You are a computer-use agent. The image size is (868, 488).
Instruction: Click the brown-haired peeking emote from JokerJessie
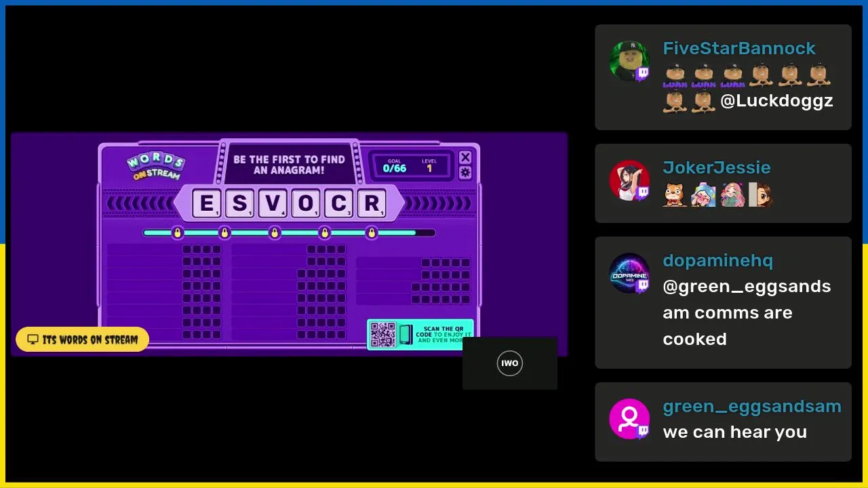(x=761, y=195)
